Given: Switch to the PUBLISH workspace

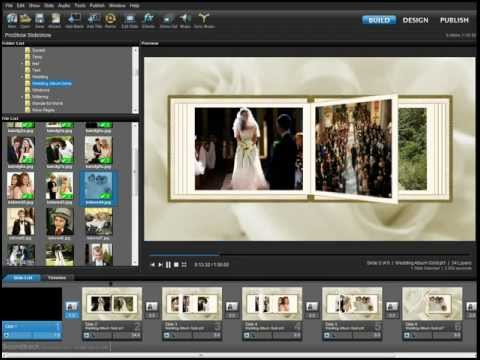Looking at the screenshot, I should (x=454, y=20).
